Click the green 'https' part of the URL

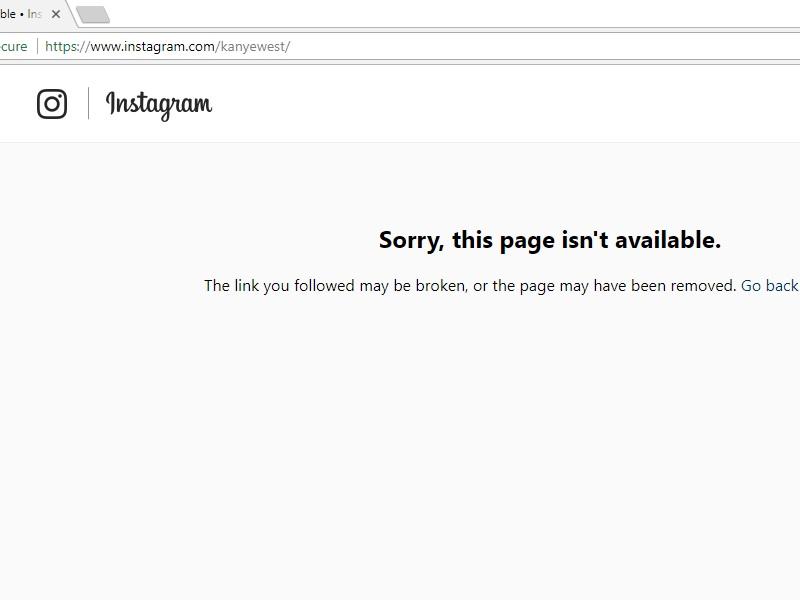pos(61,46)
